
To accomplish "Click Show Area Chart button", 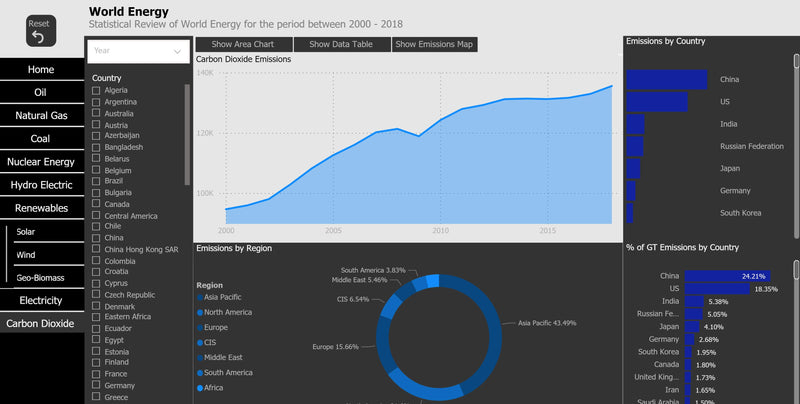I will click(x=244, y=44).
